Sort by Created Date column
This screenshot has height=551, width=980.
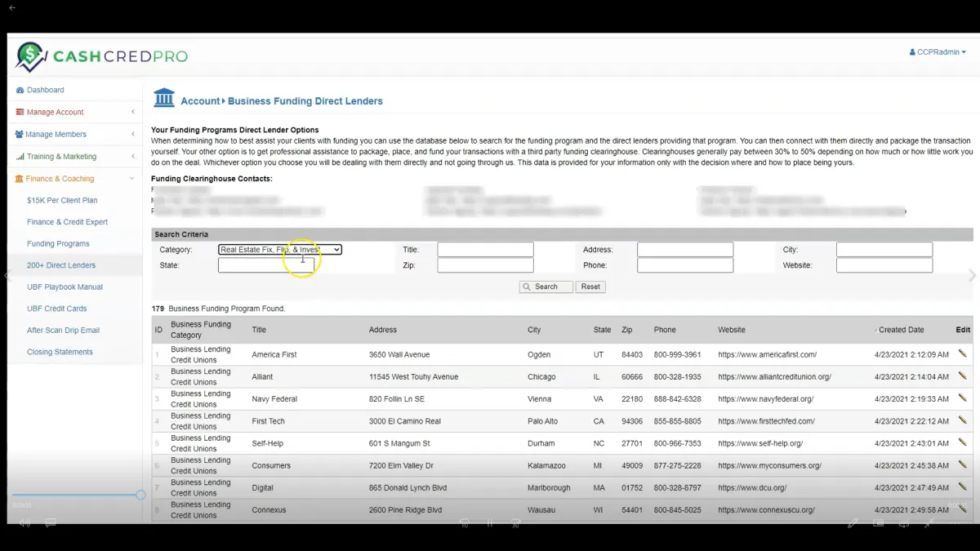(901, 330)
